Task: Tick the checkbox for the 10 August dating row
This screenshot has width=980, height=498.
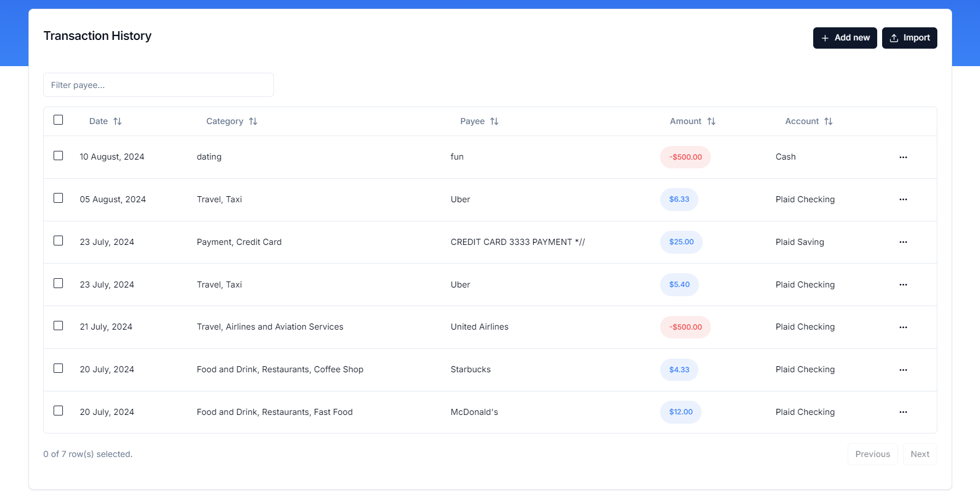Action: pos(59,156)
